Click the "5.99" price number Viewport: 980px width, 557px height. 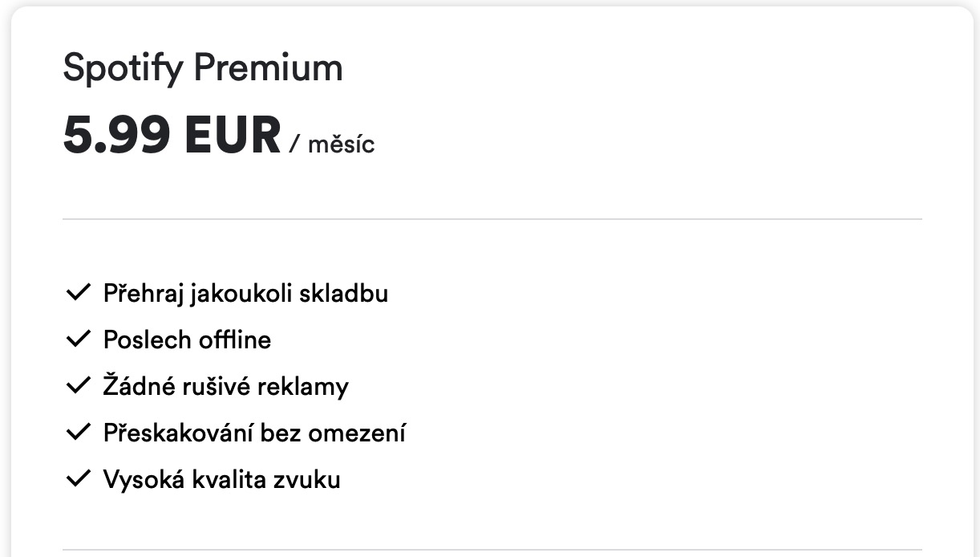pos(116,136)
